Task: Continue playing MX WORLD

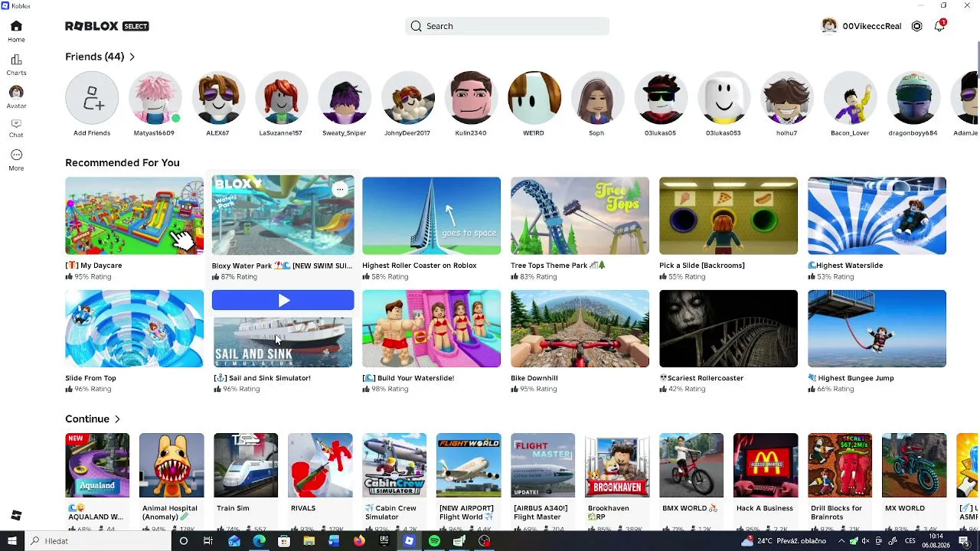Action: pyautogui.click(x=914, y=465)
